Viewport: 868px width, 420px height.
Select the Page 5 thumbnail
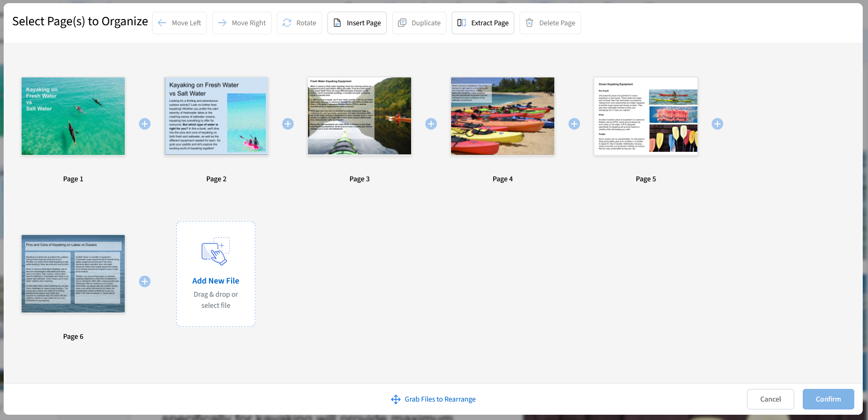point(646,116)
